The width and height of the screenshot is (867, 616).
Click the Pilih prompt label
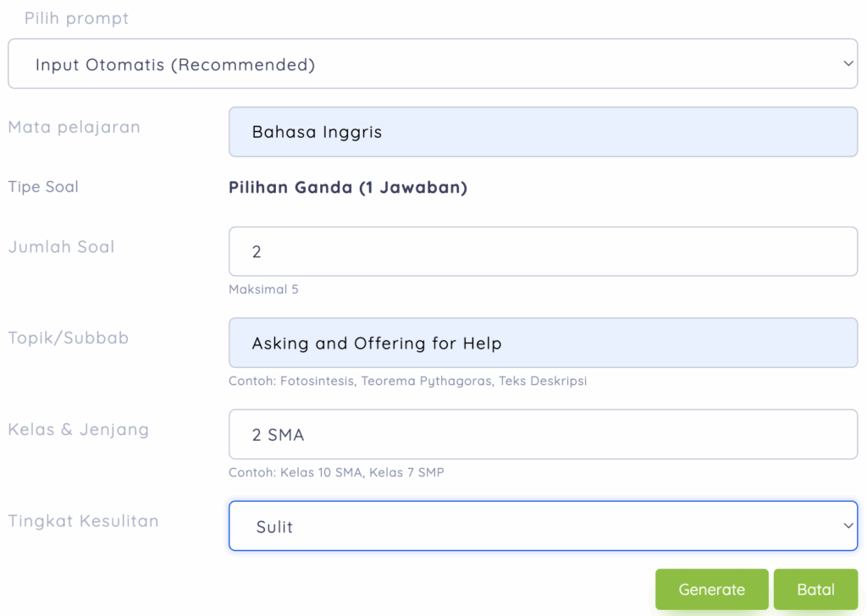77,19
